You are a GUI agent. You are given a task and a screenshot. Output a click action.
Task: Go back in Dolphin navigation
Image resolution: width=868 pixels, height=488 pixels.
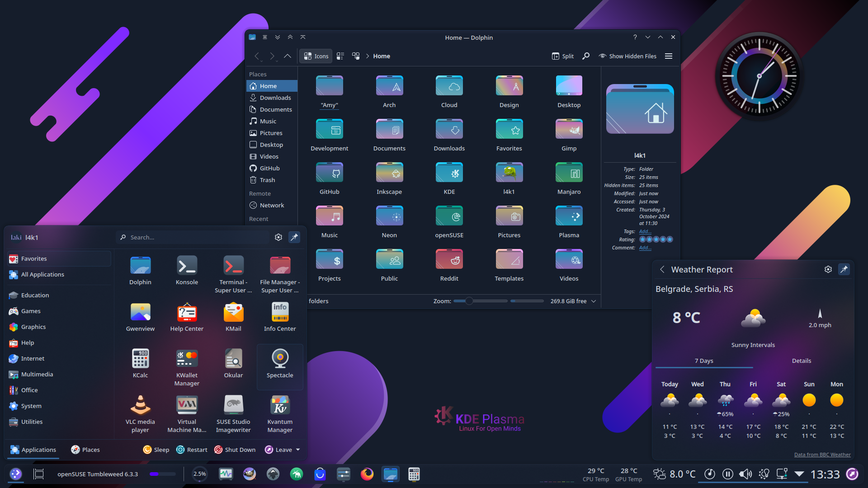click(257, 56)
